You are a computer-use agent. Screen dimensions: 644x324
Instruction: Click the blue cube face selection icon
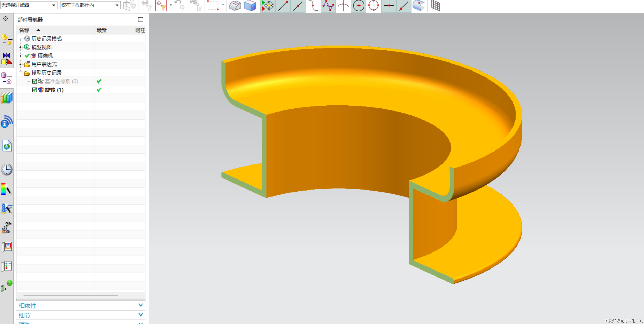[250, 6]
